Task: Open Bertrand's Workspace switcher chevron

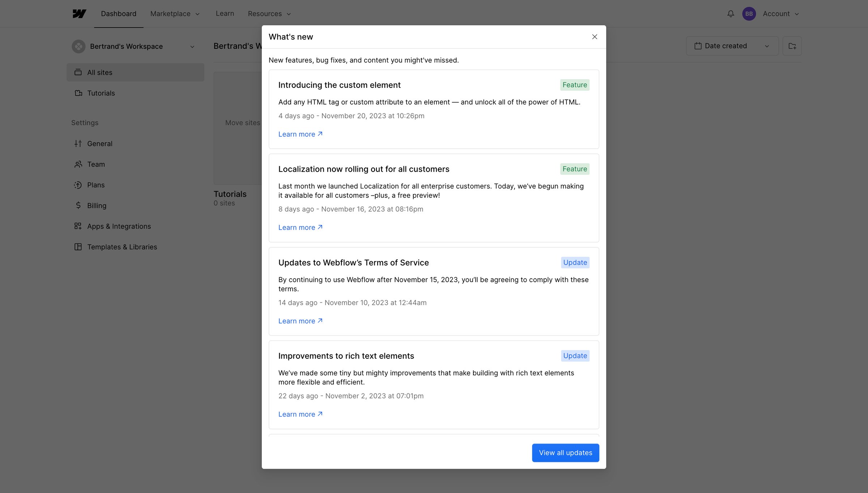Action: click(x=192, y=47)
